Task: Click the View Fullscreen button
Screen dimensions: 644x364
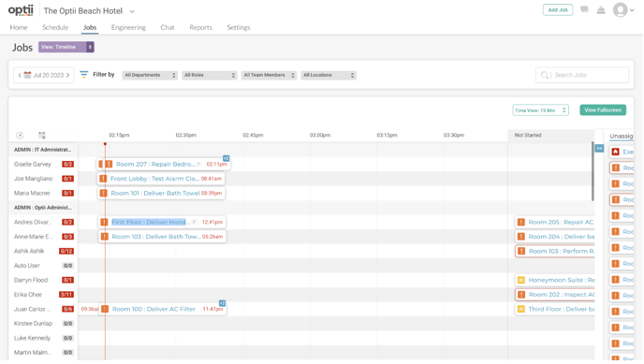Action: [603, 110]
